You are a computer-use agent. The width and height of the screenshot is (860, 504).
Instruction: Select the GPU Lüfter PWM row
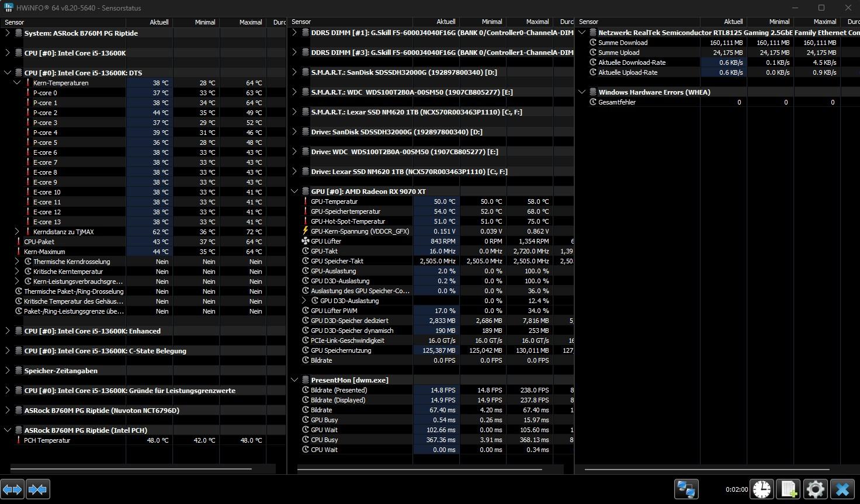[x=431, y=311]
